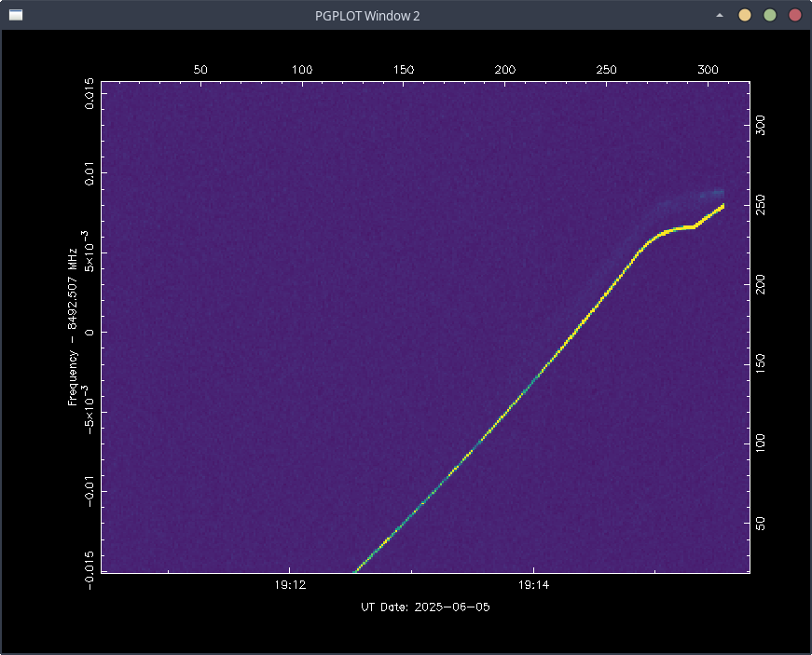
Task: Click the 250 tick label on top axis
Action: click(x=606, y=70)
